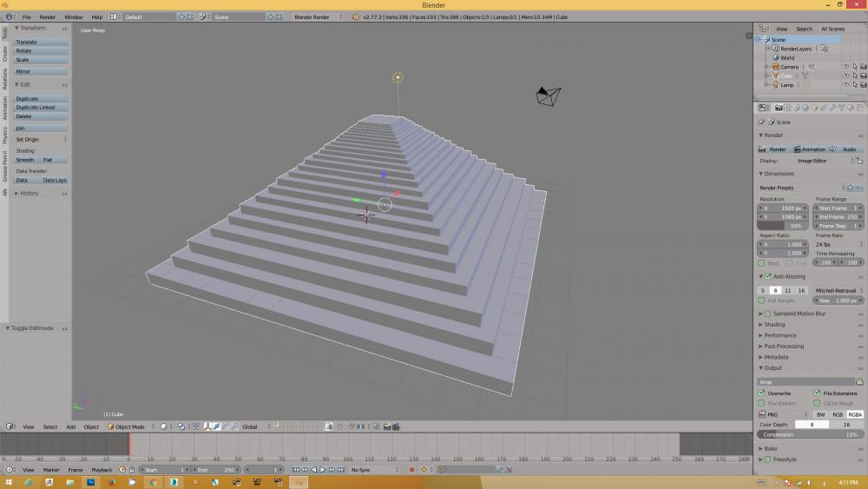The image size is (868, 489).
Task: Click the add Render Preset plus icon
Action: click(x=851, y=188)
